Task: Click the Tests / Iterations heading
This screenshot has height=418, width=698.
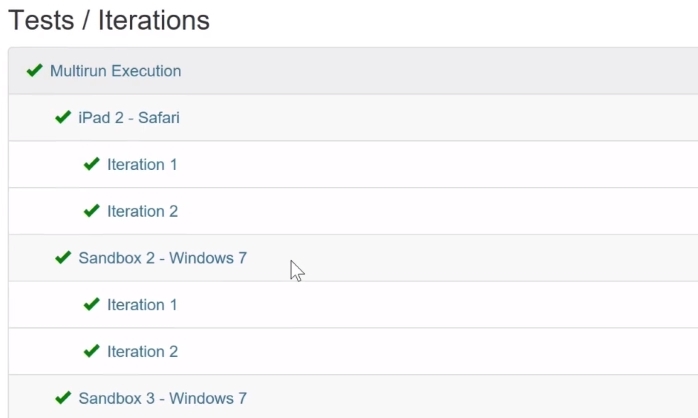Action: pos(108,20)
